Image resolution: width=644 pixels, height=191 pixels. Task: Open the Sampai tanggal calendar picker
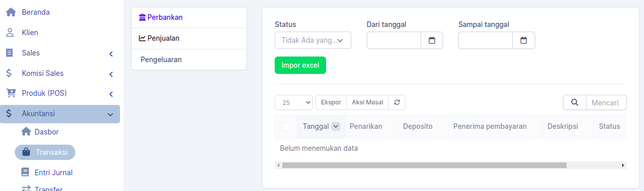[x=523, y=40]
